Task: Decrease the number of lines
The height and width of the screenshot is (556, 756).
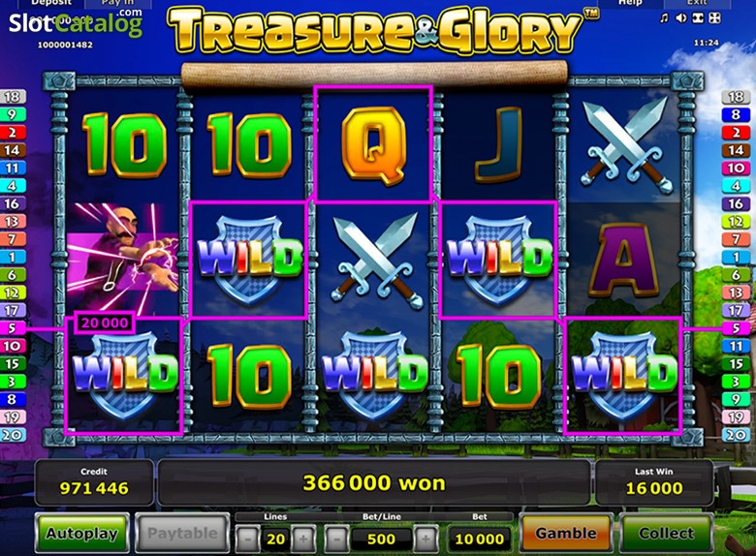Action: tap(248, 539)
